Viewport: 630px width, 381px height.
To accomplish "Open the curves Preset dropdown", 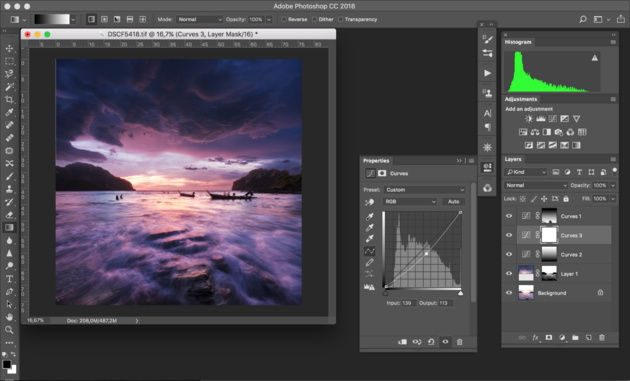I will [425, 190].
